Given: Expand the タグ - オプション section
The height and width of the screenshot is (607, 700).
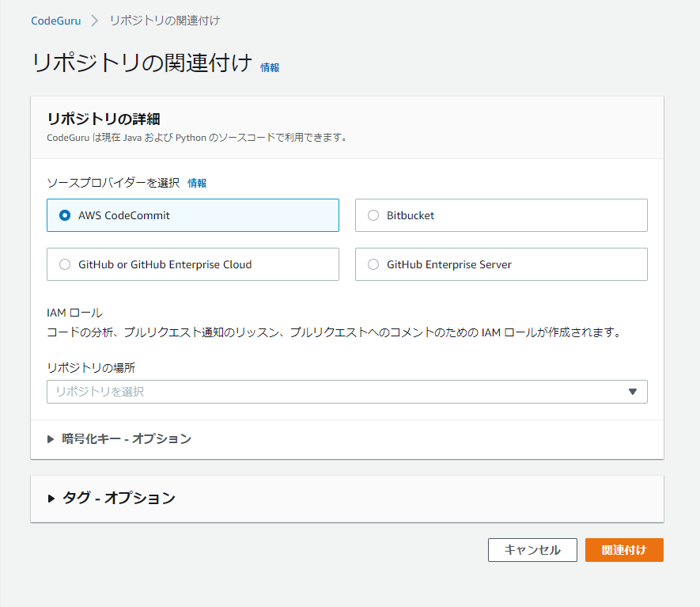Looking at the screenshot, I should click(x=112, y=498).
